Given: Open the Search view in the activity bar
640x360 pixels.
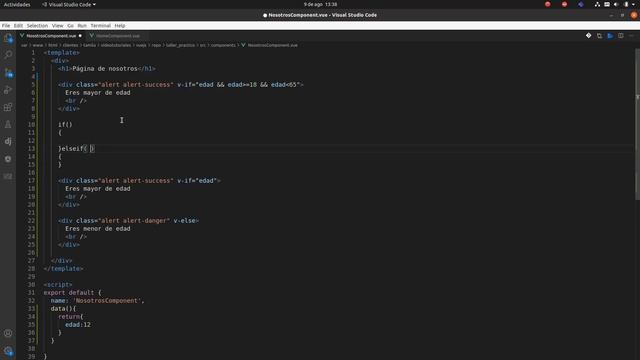Looking at the screenshot, I should coord(8,55).
